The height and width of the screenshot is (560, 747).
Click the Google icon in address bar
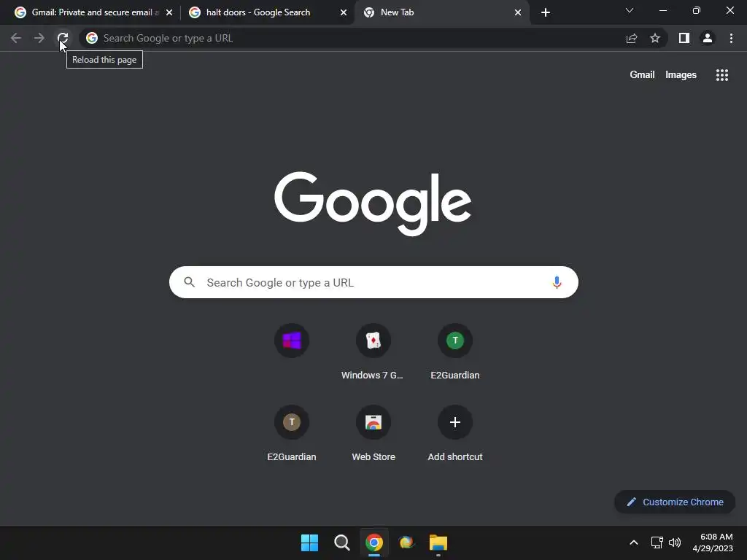coord(92,38)
